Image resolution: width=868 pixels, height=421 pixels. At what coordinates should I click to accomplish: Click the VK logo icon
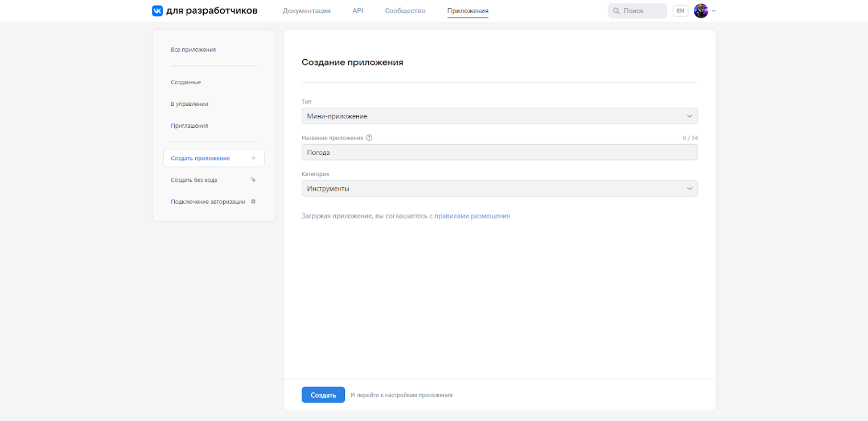pos(158,11)
